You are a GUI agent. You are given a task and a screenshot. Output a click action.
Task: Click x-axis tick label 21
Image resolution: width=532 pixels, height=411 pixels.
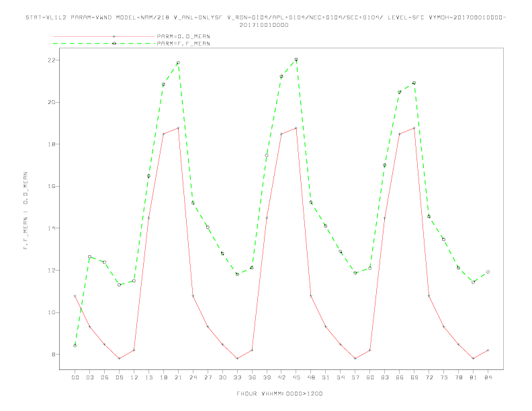[178, 377]
